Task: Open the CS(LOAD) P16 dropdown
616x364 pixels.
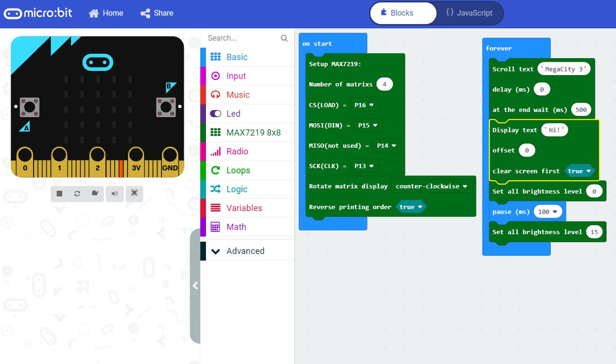Action: coord(364,105)
